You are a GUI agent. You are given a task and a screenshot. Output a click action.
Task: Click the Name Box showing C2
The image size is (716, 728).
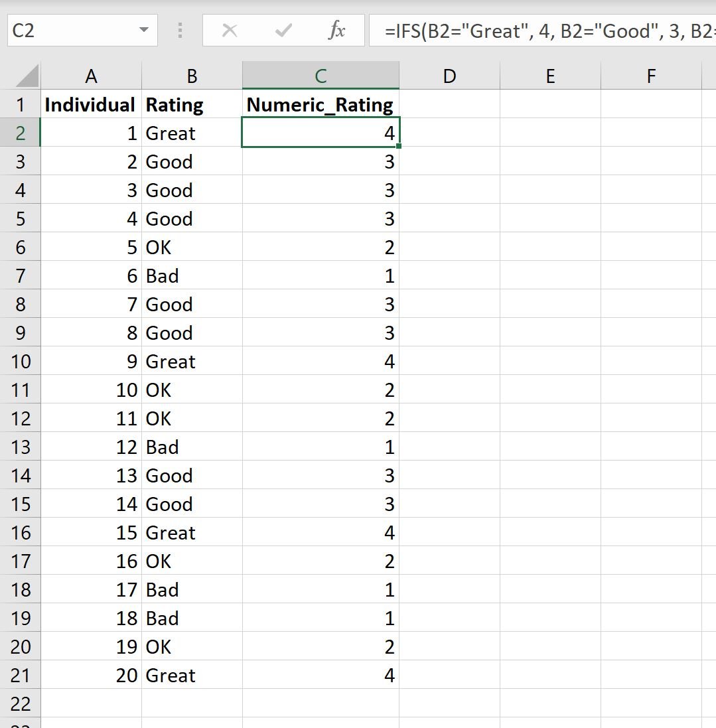tap(82, 30)
